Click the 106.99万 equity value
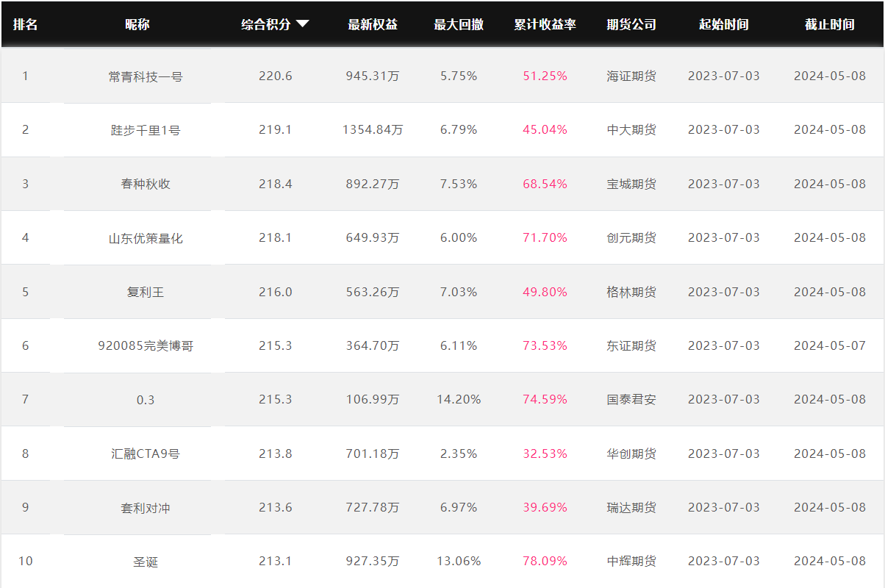Image resolution: width=885 pixels, height=588 pixels. click(x=373, y=399)
